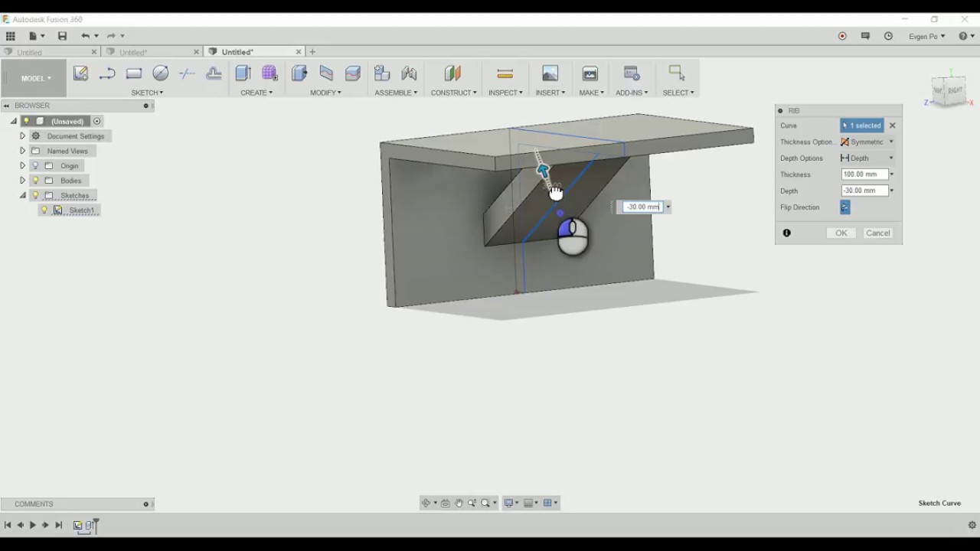Image resolution: width=980 pixels, height=551 pixels.
Task: Open the Eugen Po account menu
Action: pos(926,36)
